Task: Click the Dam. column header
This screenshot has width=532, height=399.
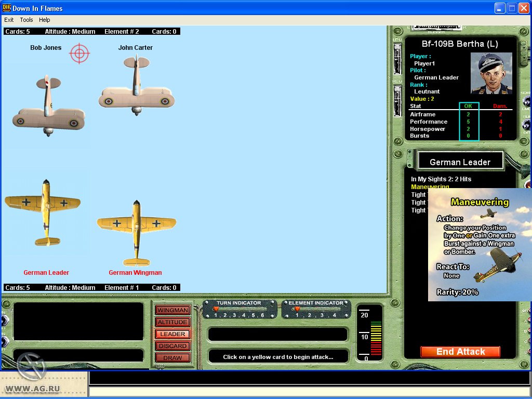Action: click(500, 106)
